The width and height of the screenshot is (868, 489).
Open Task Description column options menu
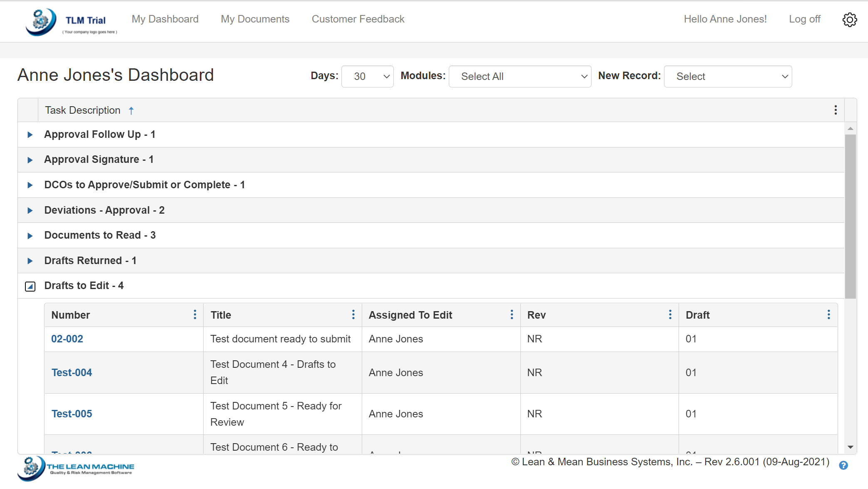[836, 110]
